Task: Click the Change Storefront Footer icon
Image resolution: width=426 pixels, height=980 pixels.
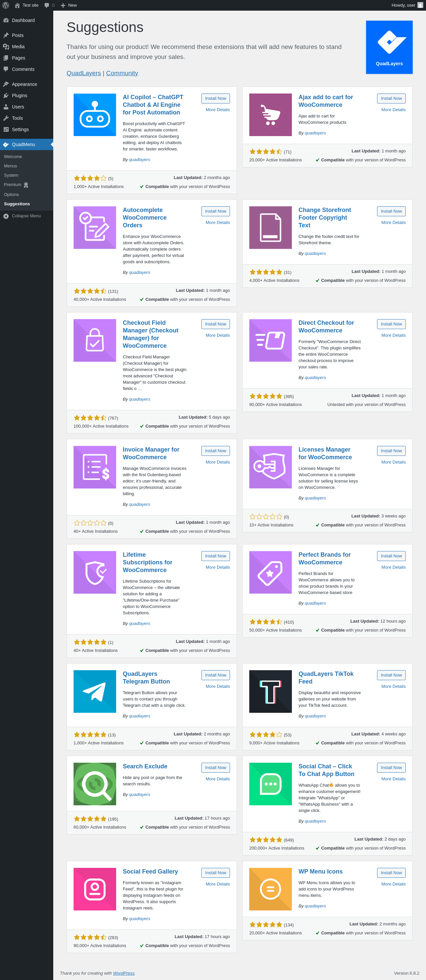Action: [x=271, y=228]
